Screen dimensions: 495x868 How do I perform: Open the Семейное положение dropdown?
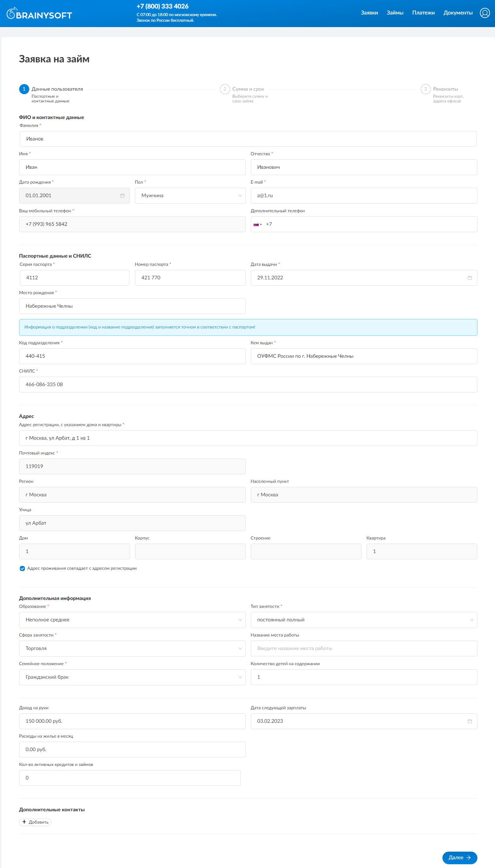pyautogui.click(x=132, y=677)
